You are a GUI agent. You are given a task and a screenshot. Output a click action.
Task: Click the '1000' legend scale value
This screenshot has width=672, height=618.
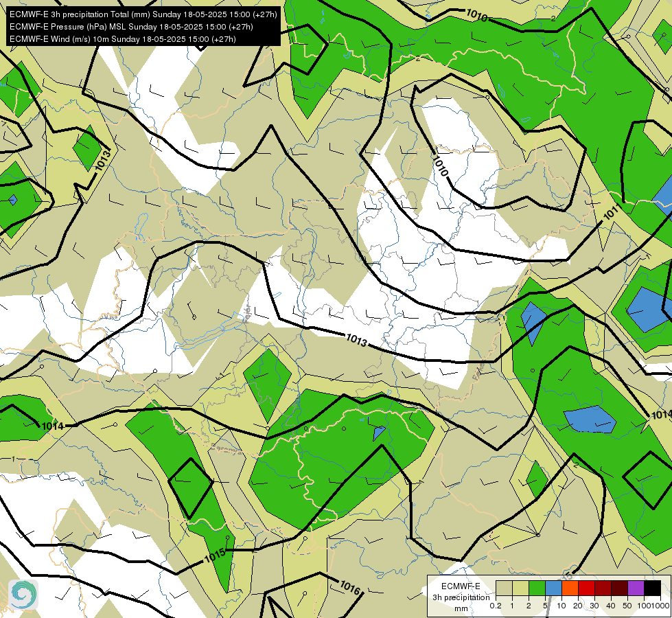[661, 606]
